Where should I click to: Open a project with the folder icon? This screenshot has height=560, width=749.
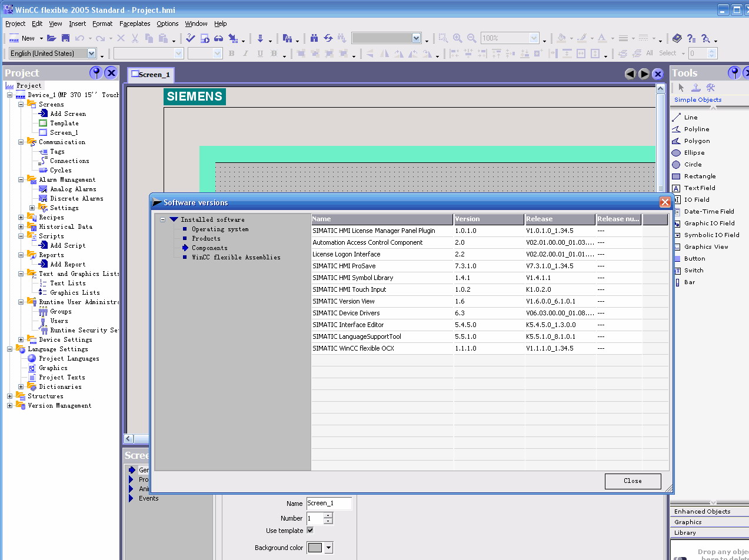52,38
